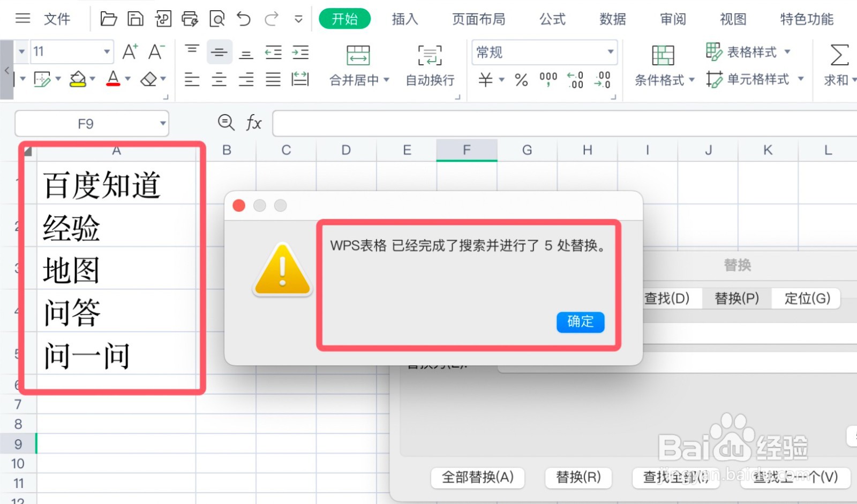Expand the quick access toolbar chevron
The height and width of the screenshot is (504, 857).
pos(298,20)
